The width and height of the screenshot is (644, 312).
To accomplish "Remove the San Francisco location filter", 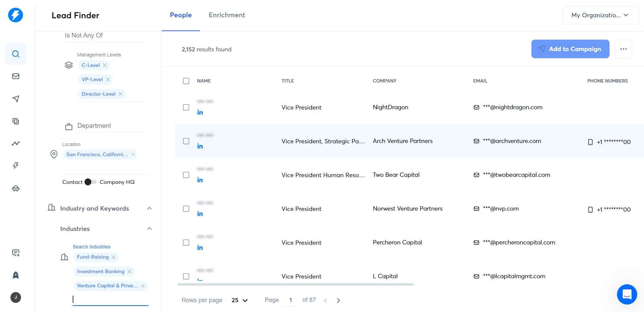I will tap(133, 154).
